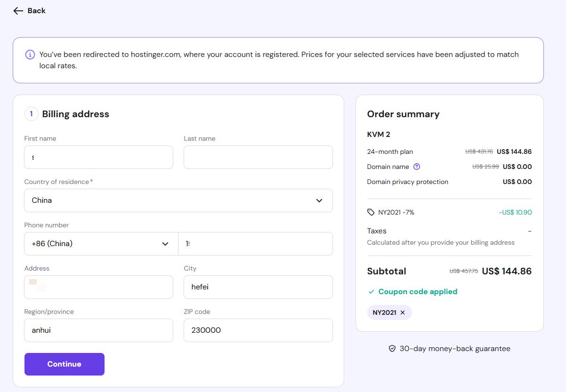Viewport: 566px width, 392px height.
Task: Open the Country of residence dropdown
Action: (x=178, y=200)
